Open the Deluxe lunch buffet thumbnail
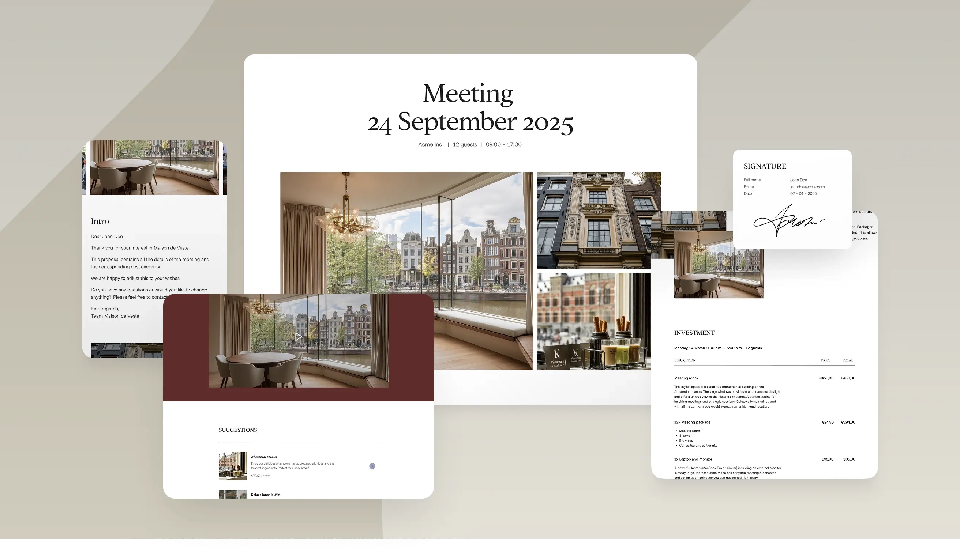960x560 pixels. tap(232, 494)
